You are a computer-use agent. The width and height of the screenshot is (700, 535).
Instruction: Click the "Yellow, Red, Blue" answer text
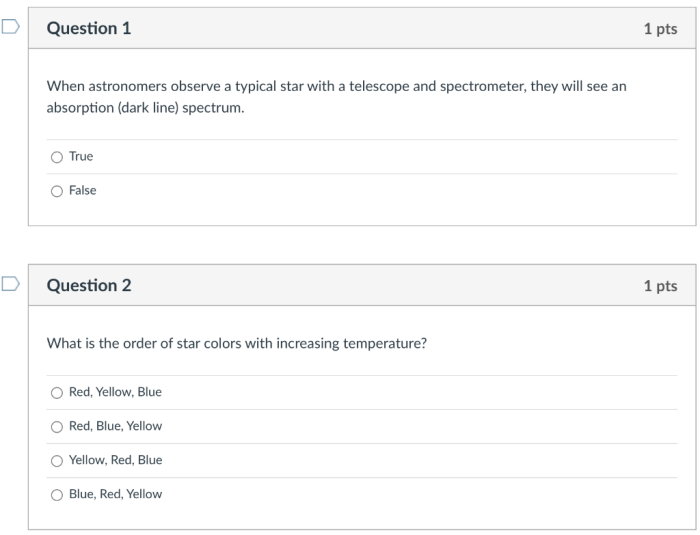(115, 460)
